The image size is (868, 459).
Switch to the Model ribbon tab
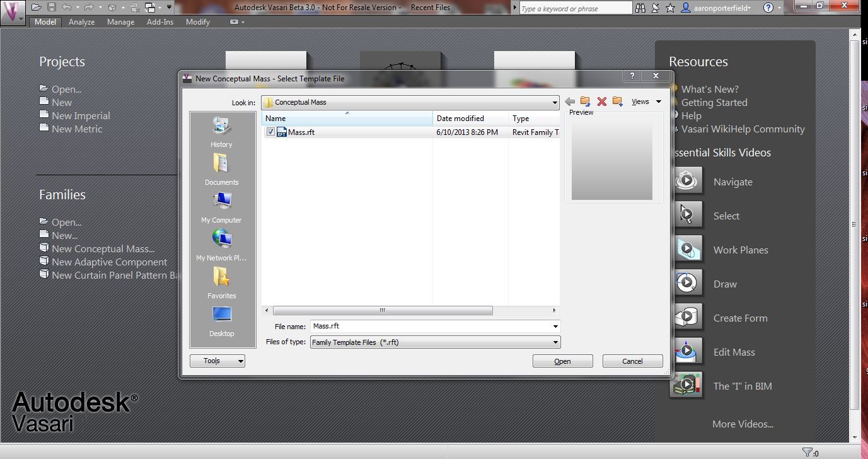(x=45, y=21)
